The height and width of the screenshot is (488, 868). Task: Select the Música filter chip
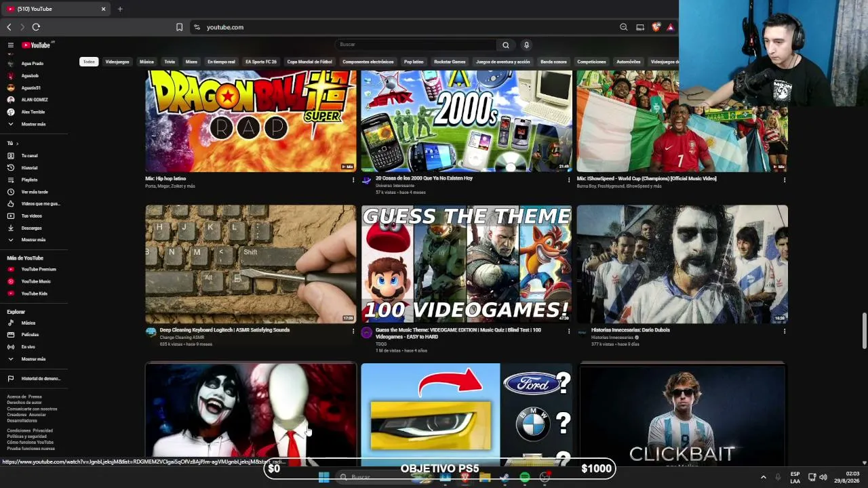click(x=146, y=62)
